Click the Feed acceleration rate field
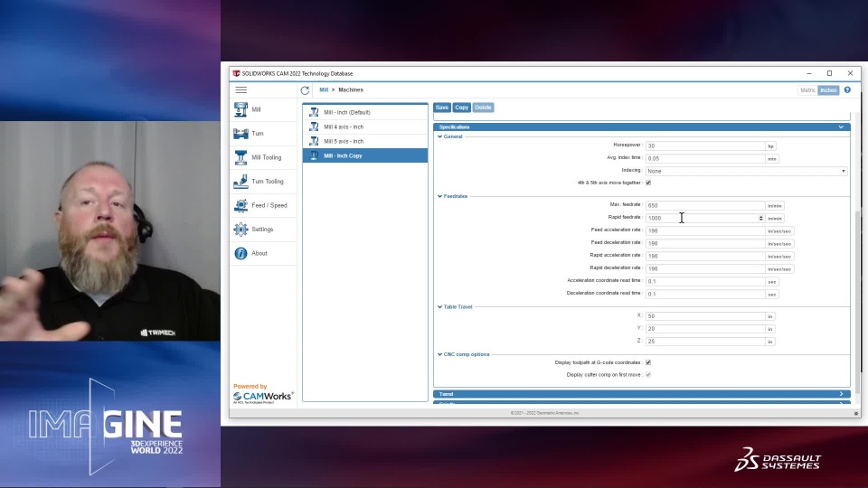Screen dimensions: 868x488 point(705,230)
